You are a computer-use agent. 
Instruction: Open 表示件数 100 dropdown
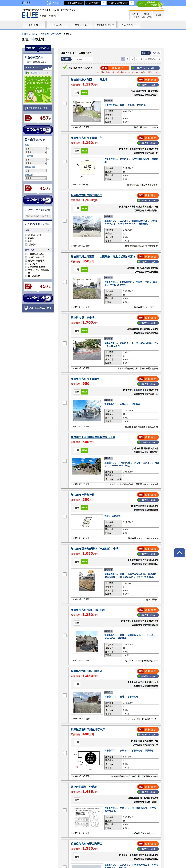coord(156,53)
